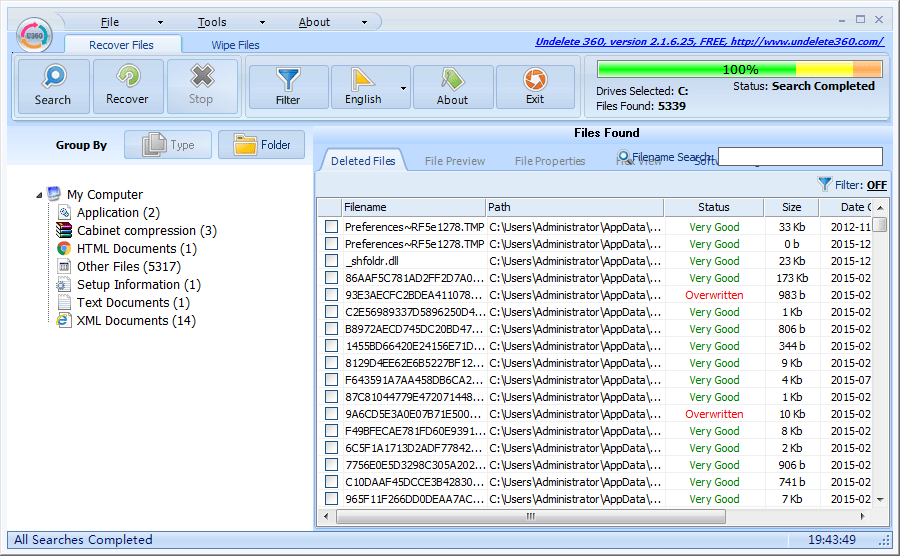Open the About menu
The image size is (900, 556).
coord(314,22)
